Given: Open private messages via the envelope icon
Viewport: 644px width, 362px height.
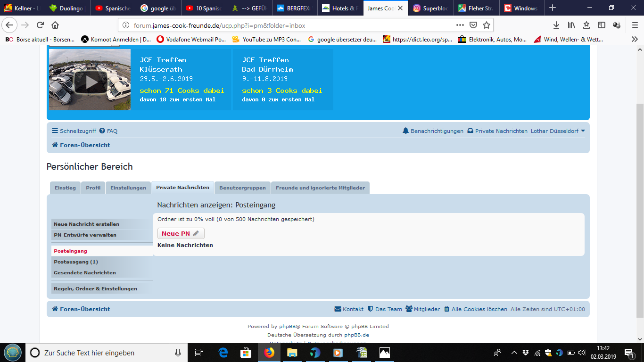Looking at the screenshot, I should point(470,131).
